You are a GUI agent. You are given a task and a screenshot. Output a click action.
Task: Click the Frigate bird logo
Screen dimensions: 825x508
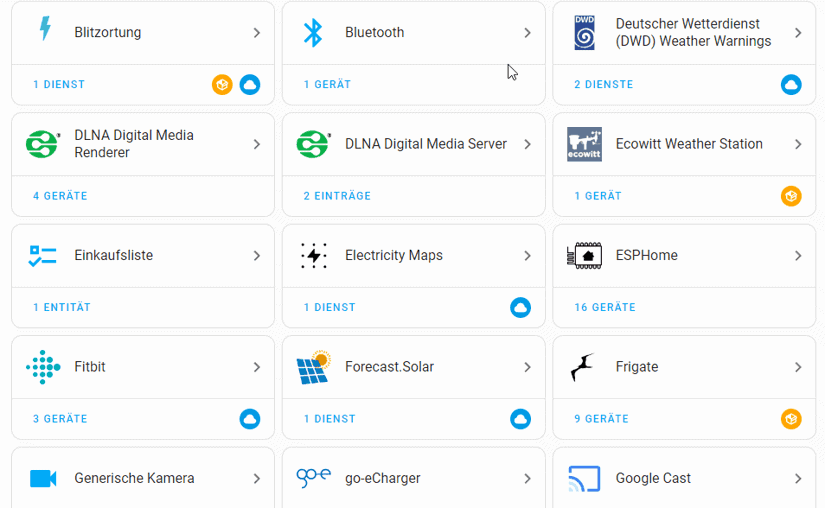point(584,367)
